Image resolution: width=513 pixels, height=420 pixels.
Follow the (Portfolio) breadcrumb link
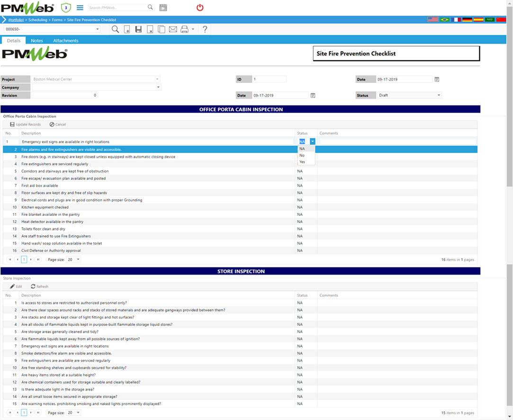(16, 20)
